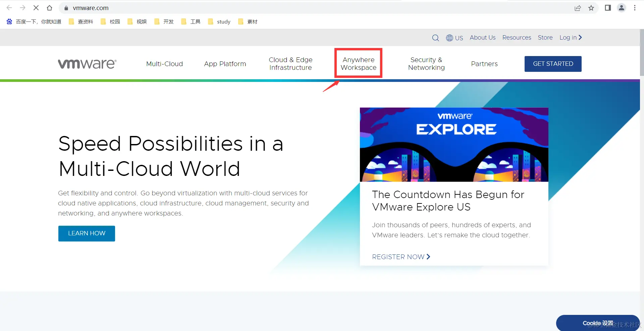Image resolution: width=644 pixels, height=331 pixels.
Task: Click the address bar URL
Action: pos(91,8)
